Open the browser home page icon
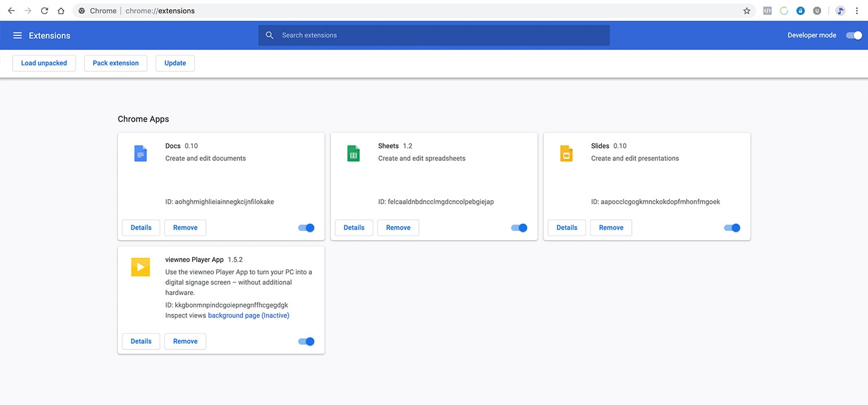The image size is (868, 405). coord(61,10)
